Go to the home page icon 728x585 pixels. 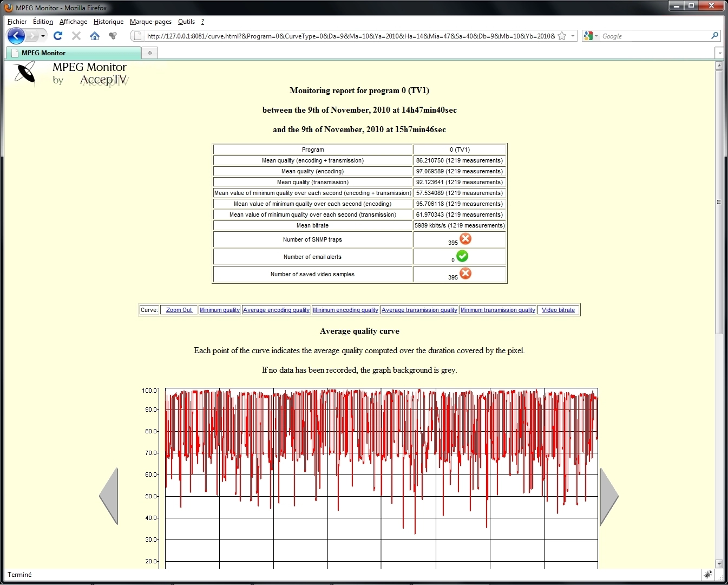pyautogui.click(x=95, y=36)
